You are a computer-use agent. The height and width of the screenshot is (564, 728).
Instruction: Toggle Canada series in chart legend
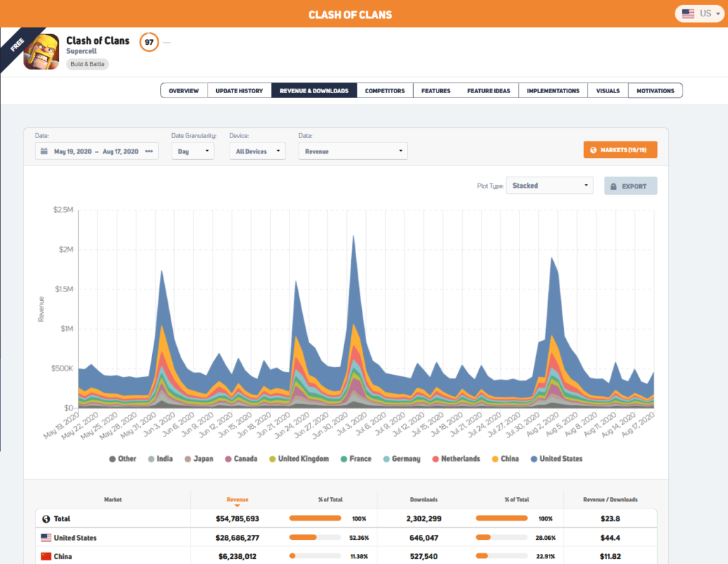pyautogui.click(x=241, y=459)
